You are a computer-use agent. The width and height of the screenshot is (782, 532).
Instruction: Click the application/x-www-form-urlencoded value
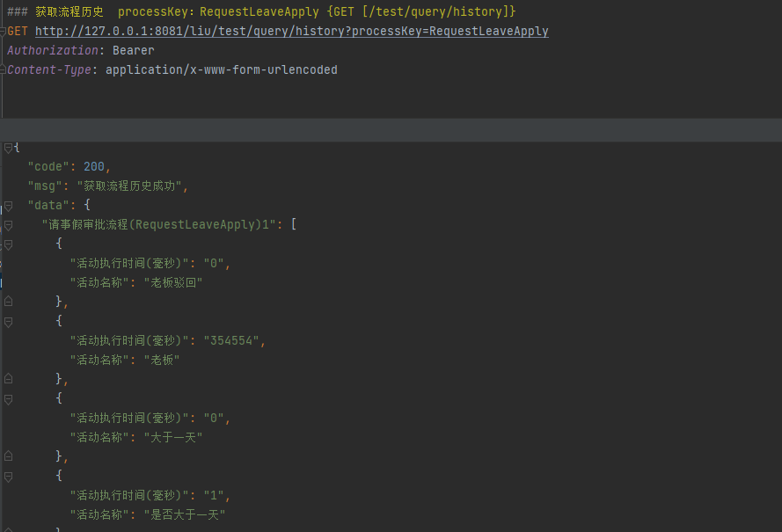[x=221, y=70]
